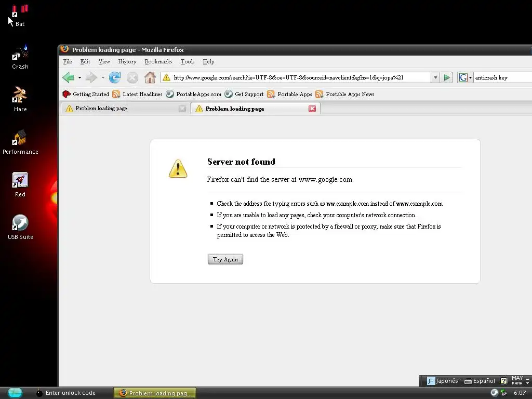Open the language bar options arrow
This screenshot has width=532, height=399.
pos(528,383)
